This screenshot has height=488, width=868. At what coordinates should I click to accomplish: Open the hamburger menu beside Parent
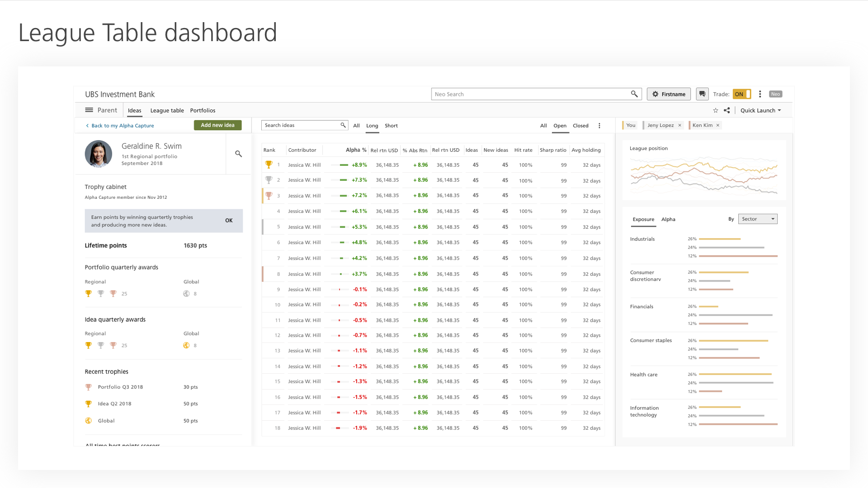point(89,110)
